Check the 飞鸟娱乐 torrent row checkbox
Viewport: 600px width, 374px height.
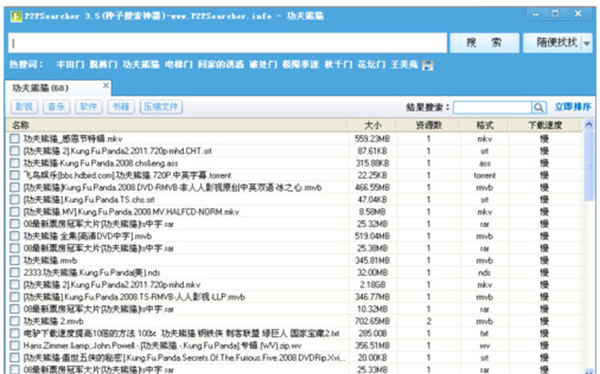15,175
